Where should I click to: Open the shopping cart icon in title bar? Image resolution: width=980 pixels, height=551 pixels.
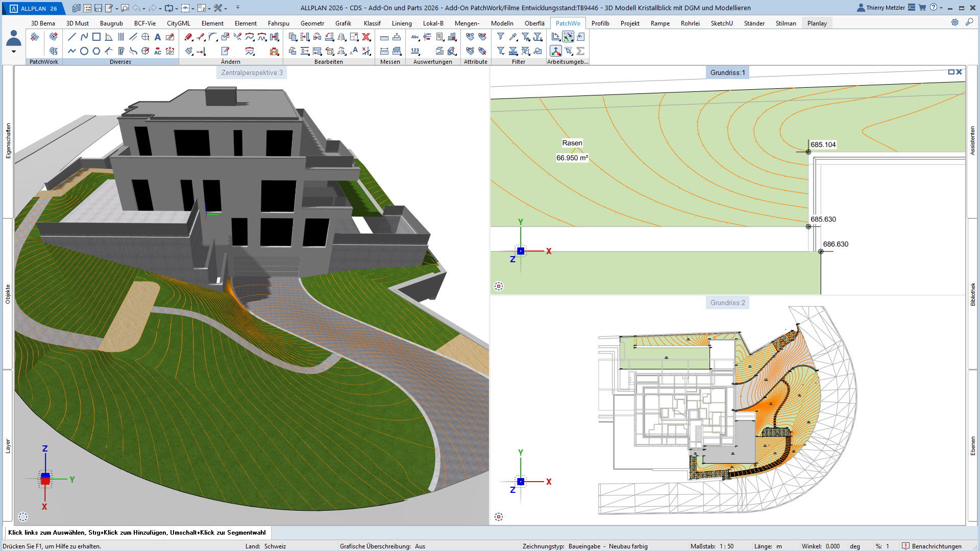pyautogui.click(x=922, y=8)
